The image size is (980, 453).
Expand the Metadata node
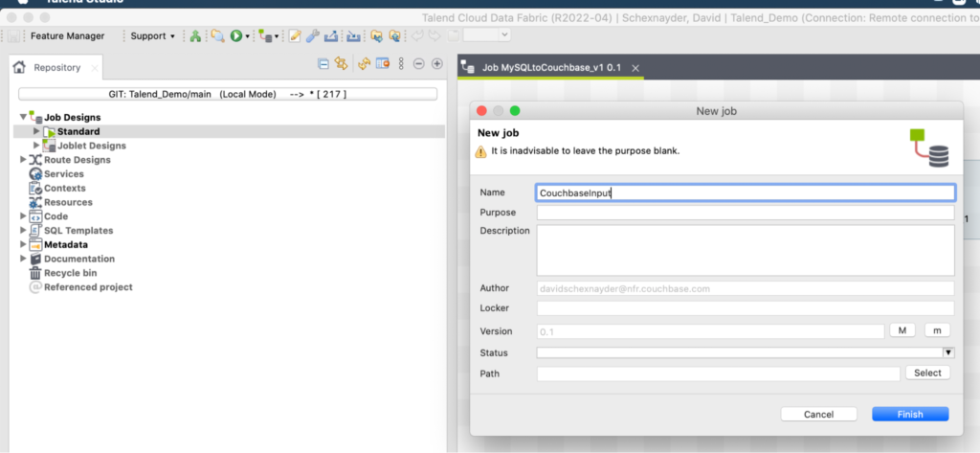tap(23, 244)
